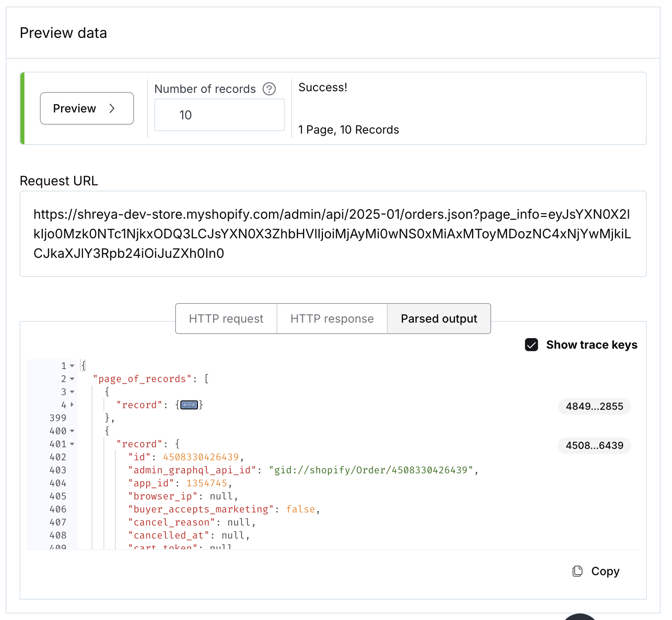Collapse the root object fold on line 1
Image resolution: width=672 pixels, height=620 pixels.
click(x=72, y=366)
